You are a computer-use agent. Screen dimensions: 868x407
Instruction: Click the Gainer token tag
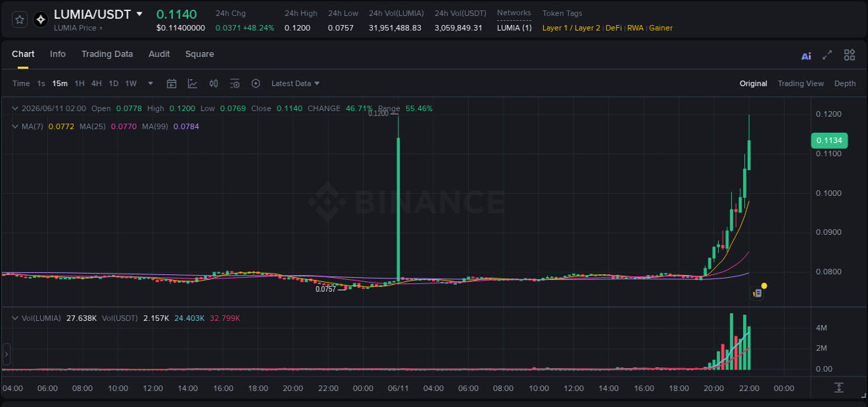point(660,28)
